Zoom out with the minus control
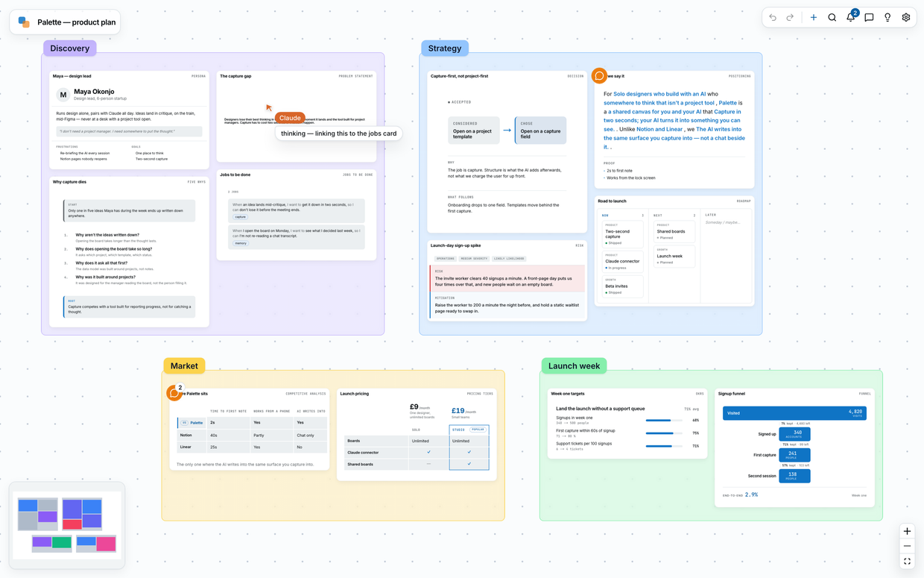Image resolution: width=924 pixels, height=578 pixels. tap(907, 546)
